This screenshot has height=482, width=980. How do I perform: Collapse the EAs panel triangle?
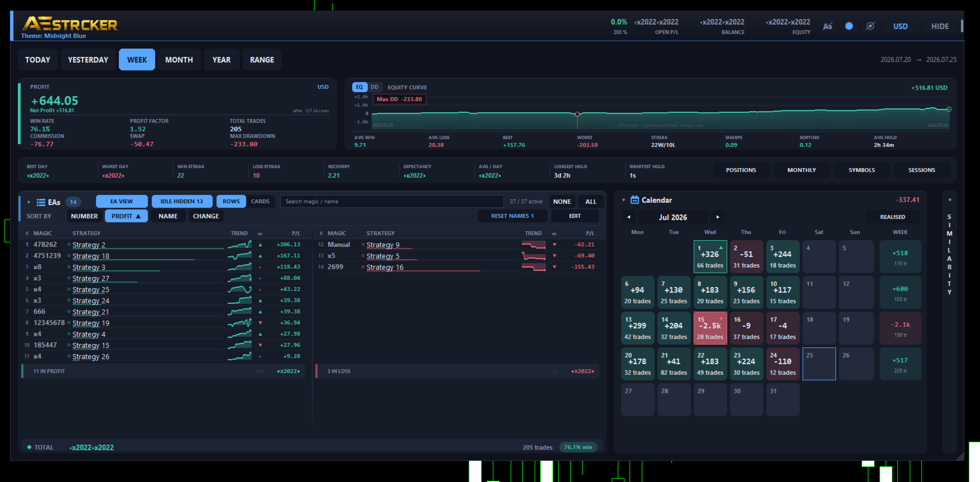click(28, 202)
